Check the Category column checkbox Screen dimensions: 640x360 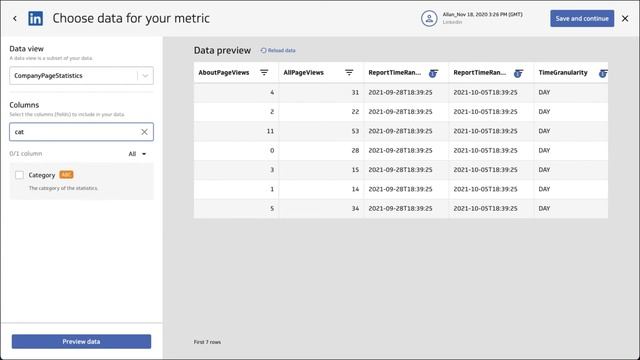coord(19,175)
